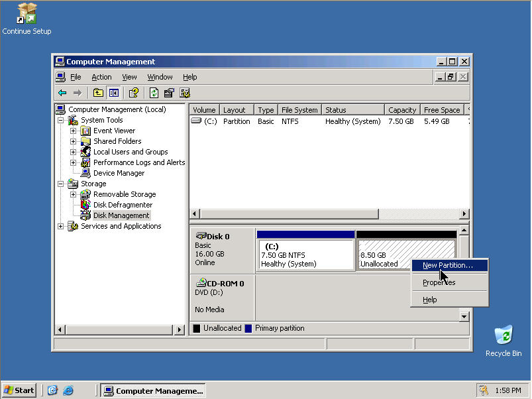Image resolution: width=532 pixels, height=399 pixels.
Task: Sort by the Type column header
Action: [266, 110]
